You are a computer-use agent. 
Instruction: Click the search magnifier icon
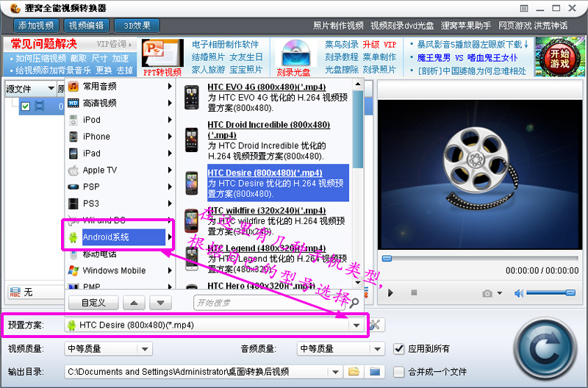[x=354, y=303]
